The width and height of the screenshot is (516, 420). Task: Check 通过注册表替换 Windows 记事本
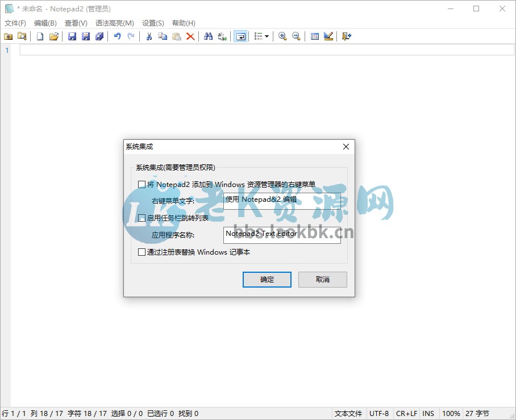pyautogui.click(x=142, y=252)
